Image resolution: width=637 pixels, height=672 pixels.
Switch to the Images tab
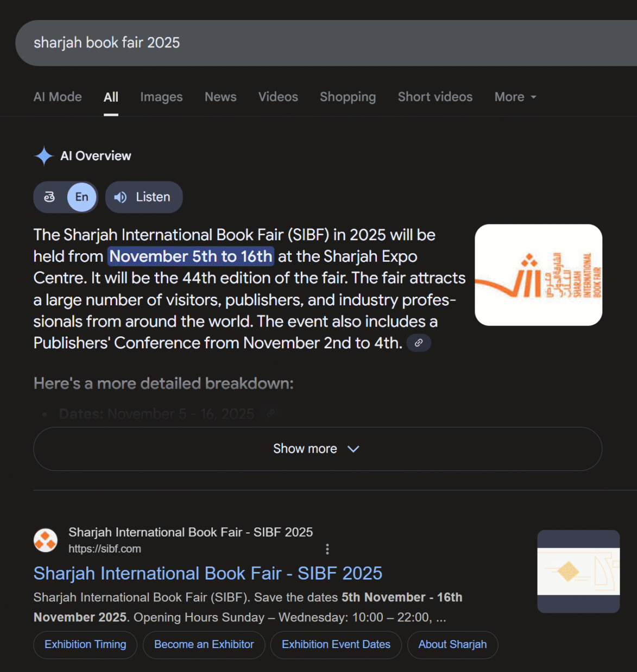pos(161,97)
